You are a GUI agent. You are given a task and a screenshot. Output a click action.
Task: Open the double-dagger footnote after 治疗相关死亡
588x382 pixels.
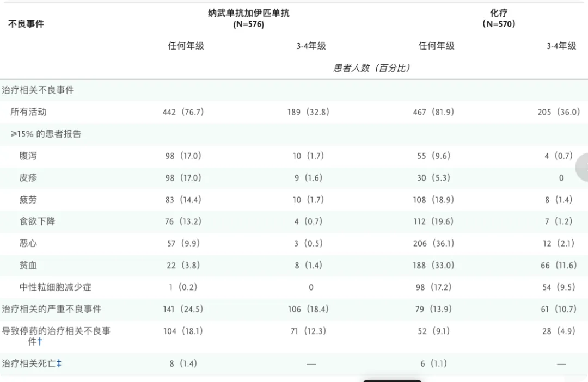(59, 363)
